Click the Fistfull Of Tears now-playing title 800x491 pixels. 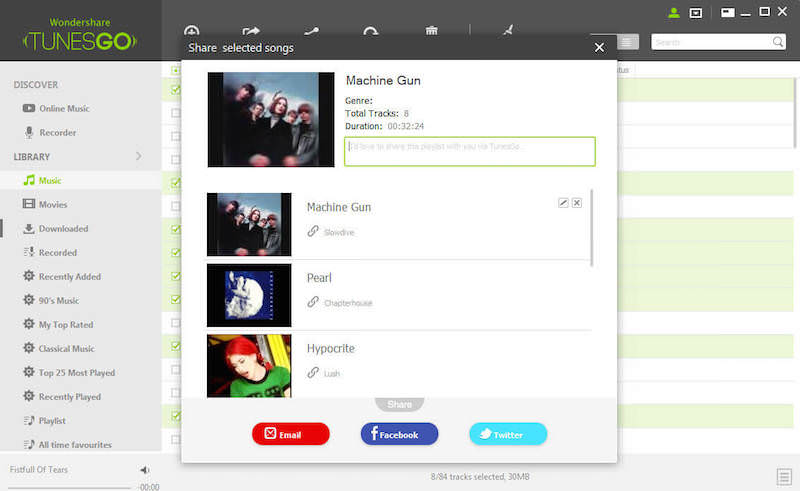click(39, 469)
